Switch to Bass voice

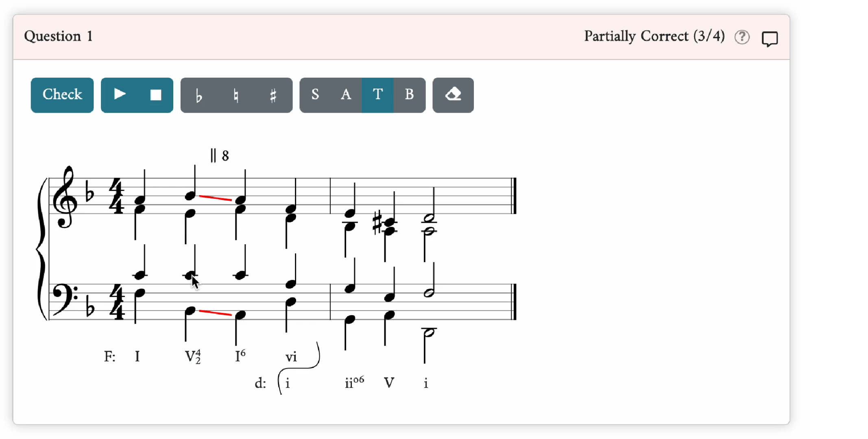point(409,95)
